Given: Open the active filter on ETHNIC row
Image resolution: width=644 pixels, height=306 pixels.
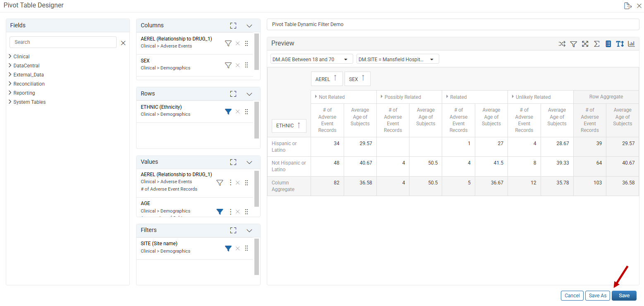Looking at the screenshot, I should coord(228,111).
